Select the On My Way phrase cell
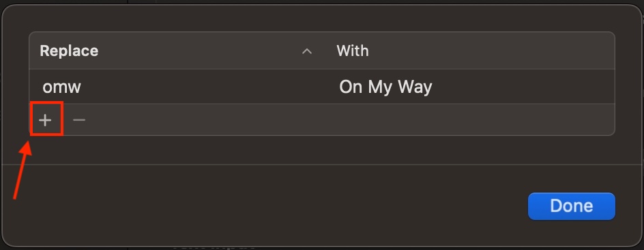Screen dimensions: 644x250 coord(385,87)
